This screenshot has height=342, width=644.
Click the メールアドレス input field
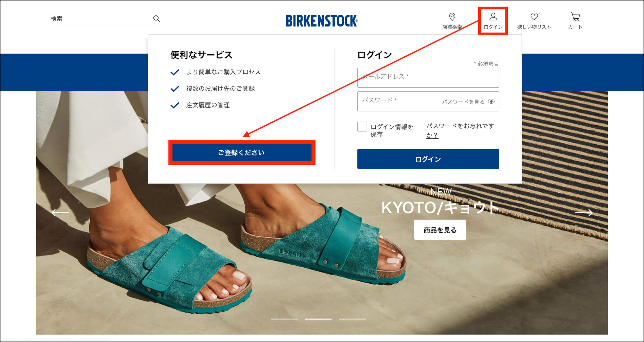[x=428, y=77]
